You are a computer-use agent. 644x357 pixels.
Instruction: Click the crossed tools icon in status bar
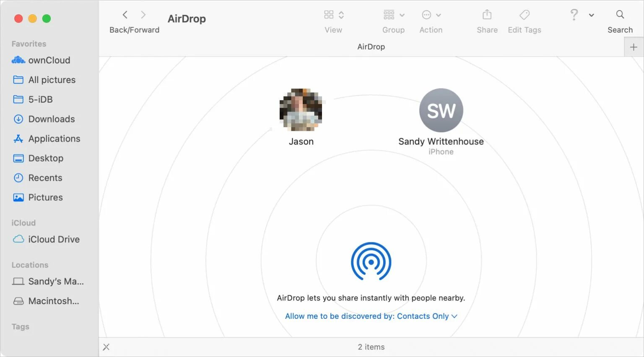[x=106, y=347]
